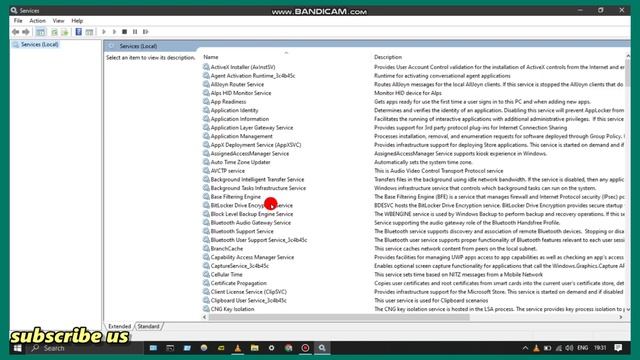Open the View menu
This screenshot has width=640, height=360.
pos(58,20)
